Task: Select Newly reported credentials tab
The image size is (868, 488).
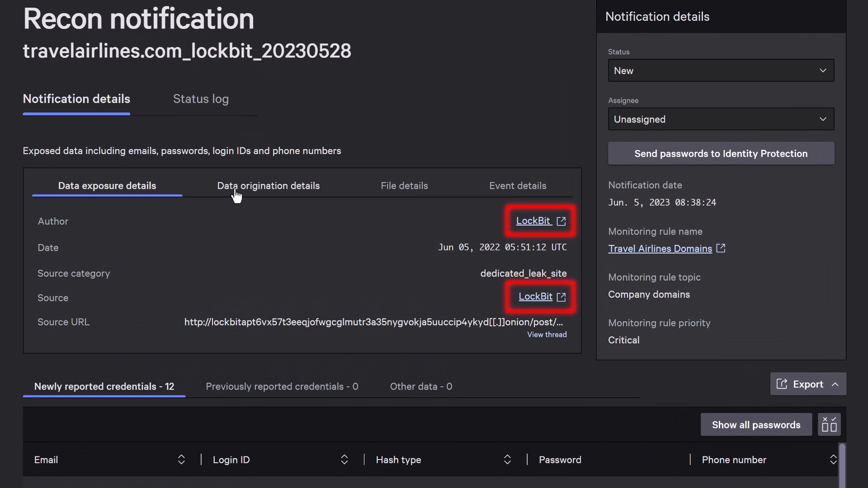Action: (104, 386)
